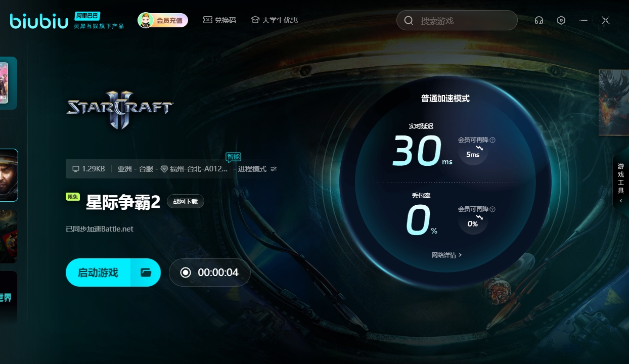
Task: Select the StarCraft 2 sidebar thumbnail
Action: (9, 175)
